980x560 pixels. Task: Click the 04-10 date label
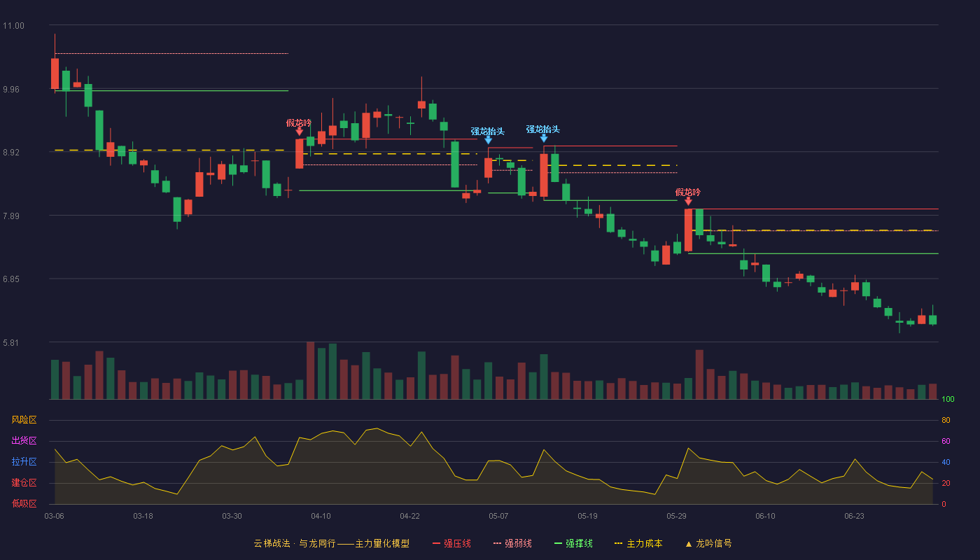321,516
